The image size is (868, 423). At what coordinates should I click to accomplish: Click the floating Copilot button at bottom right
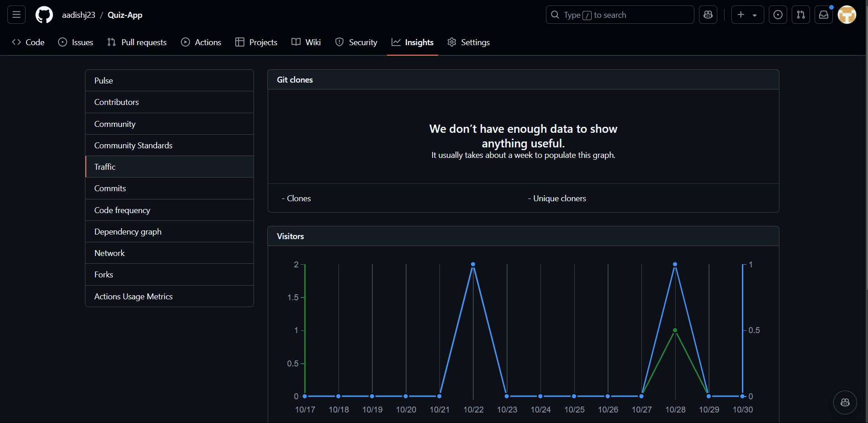845,402
